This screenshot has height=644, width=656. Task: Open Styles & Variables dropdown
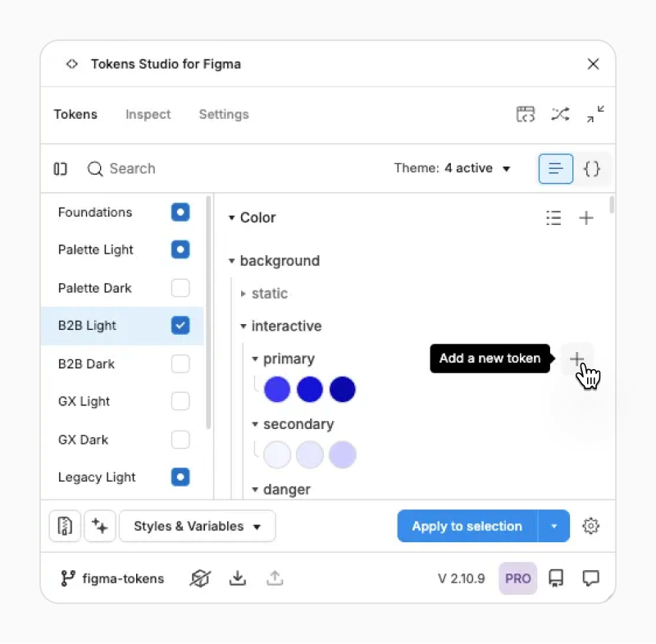point(198,527)
